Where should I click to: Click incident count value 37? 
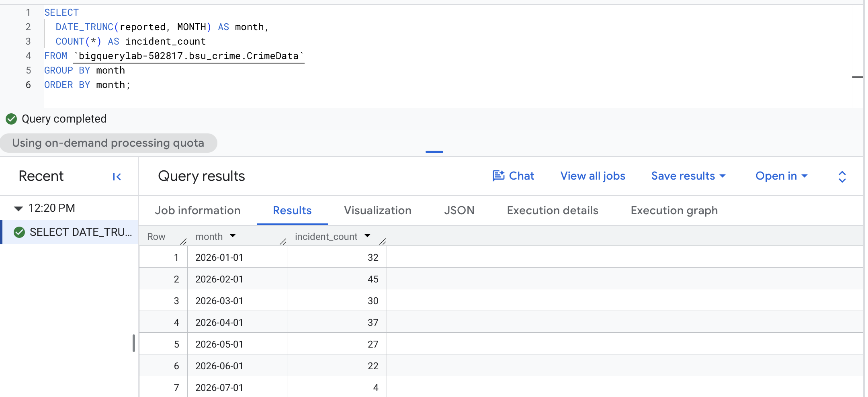pyautogui.click(x=373, y=323)
